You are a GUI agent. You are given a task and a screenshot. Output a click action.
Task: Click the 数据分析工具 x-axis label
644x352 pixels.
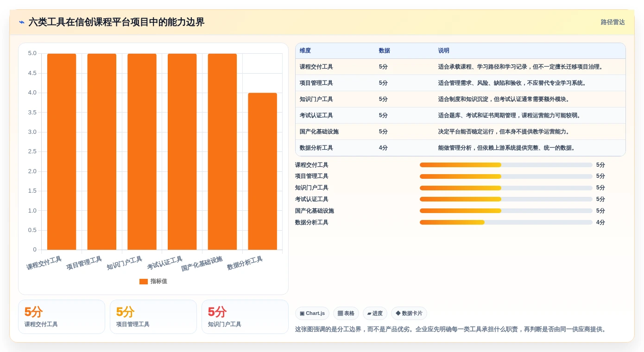245,263
